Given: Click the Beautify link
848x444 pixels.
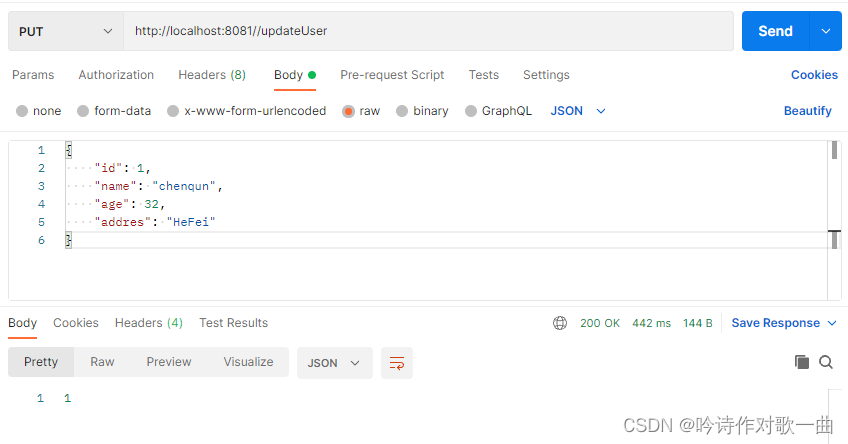Looking at the screenshot, I should [807, 111].
